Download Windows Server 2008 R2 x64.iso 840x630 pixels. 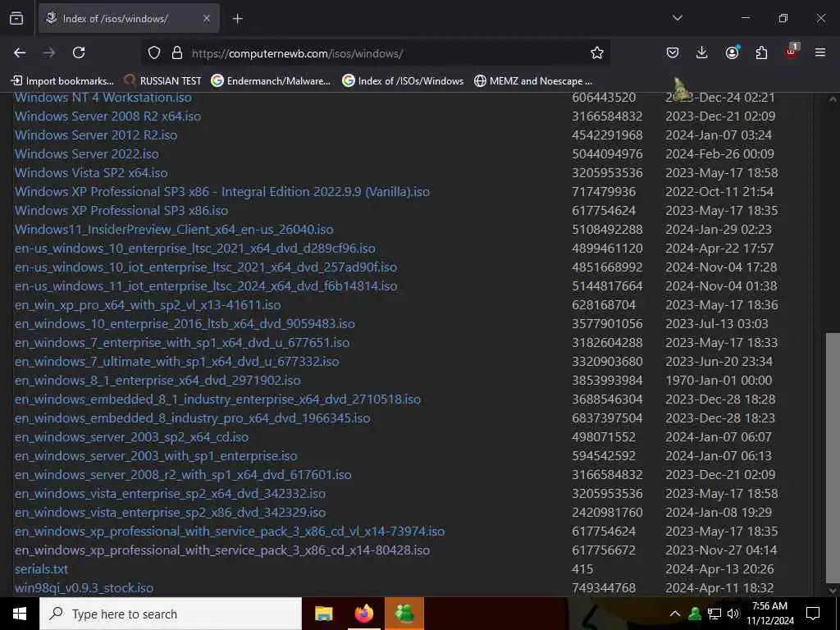[107, 116]
